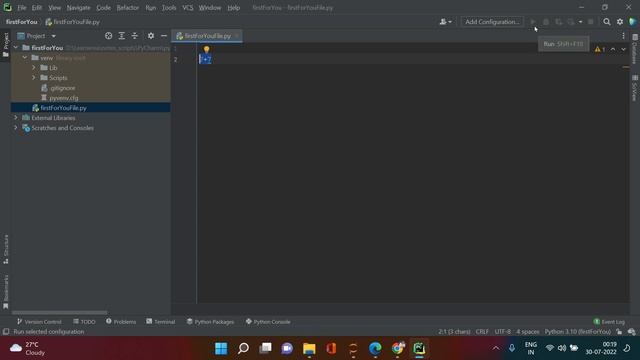Open run profiler dropdown arrow in toolbar
The image size is (640, 360).
(x=580, y=22)
